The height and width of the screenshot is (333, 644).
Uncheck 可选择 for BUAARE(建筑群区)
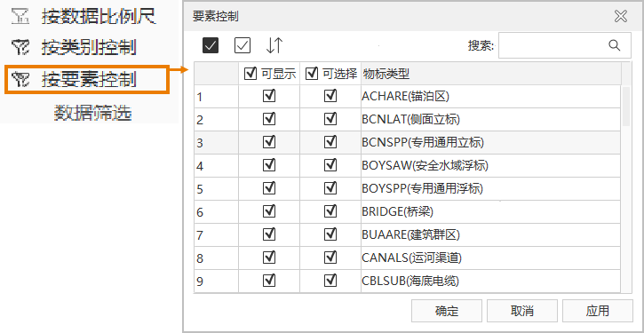click(x=330, y=234)
